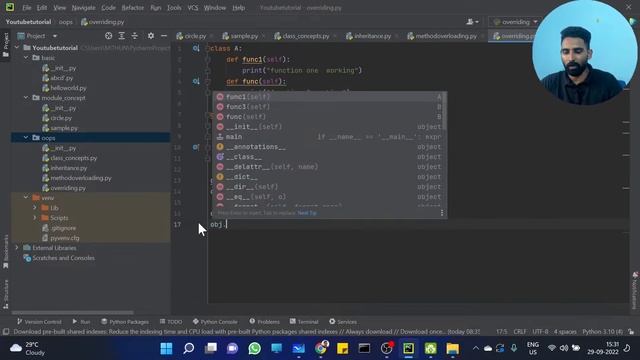Expand the Lib folder
Viewport: 640px width, 360px height.
[35, 208]
